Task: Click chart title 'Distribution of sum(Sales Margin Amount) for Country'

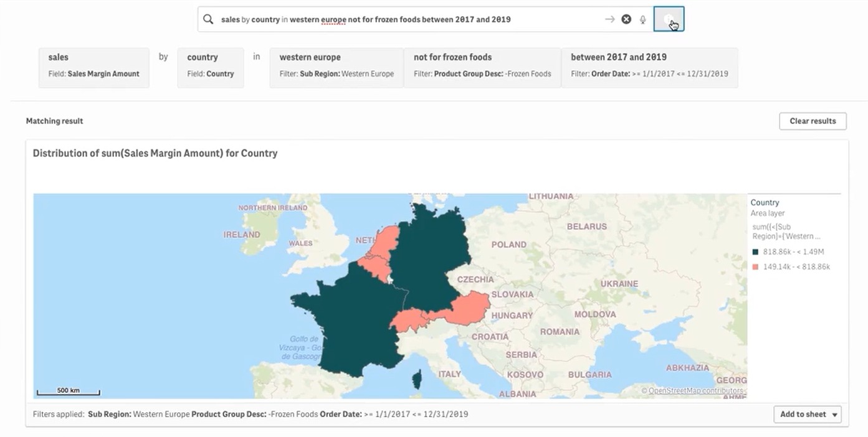Action: (155, 153)
